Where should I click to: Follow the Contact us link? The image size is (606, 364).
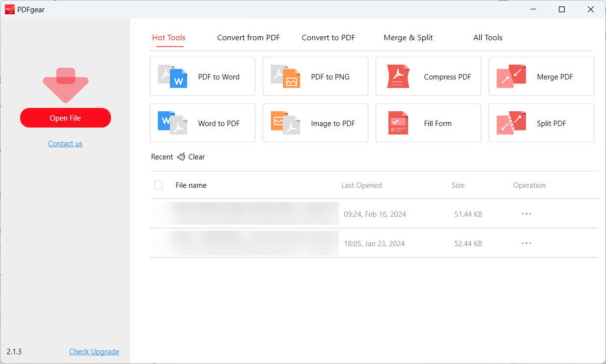point(65,143)
